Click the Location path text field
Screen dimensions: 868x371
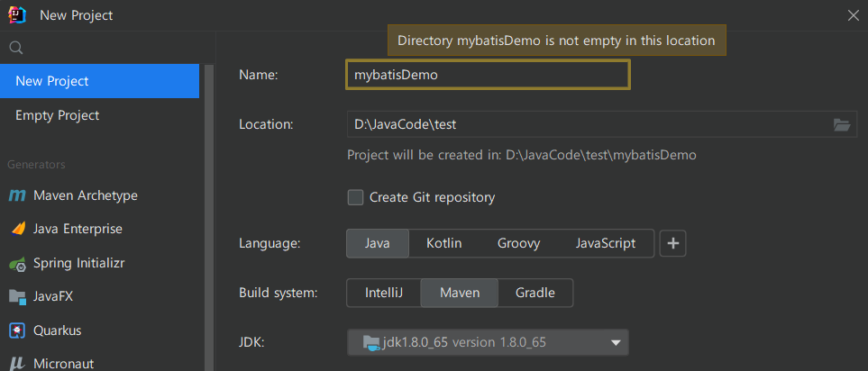tap(586, 125)
